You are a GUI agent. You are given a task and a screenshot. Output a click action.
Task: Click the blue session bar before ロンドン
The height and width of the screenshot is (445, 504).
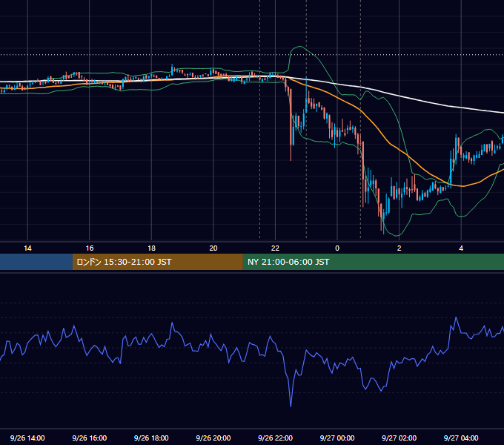click(36, 262)
